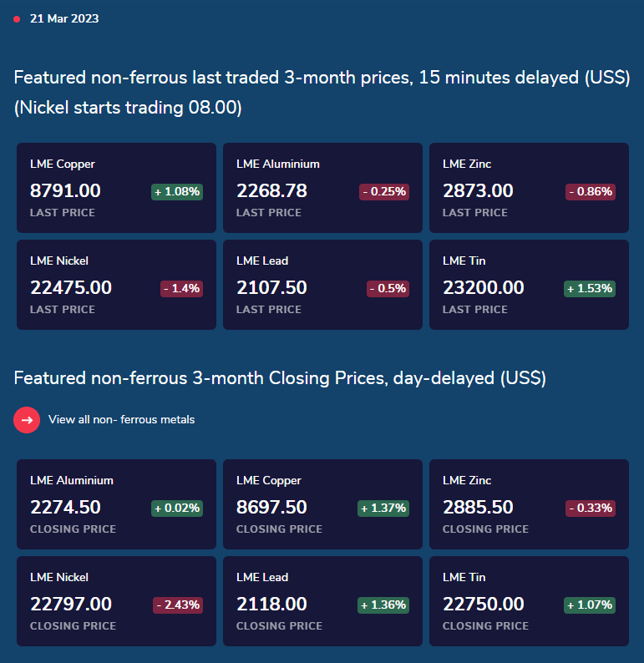Select nickel closing price 22797.00
This screenshot has width=644, height=663.
[71, 604]
